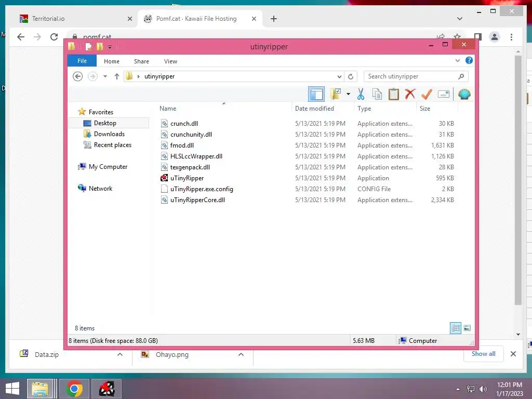
Task: Go back in Explorer navigation
Action: [x=78, y=76]
